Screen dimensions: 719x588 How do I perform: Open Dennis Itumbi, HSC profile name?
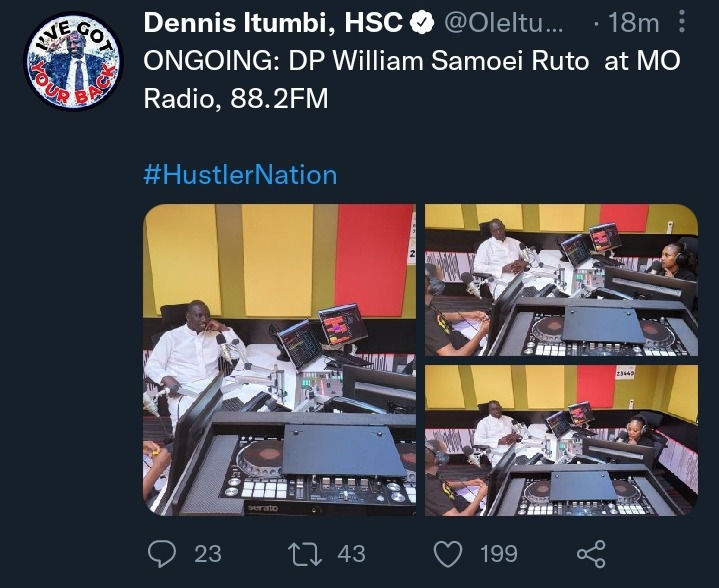[273, 22]
